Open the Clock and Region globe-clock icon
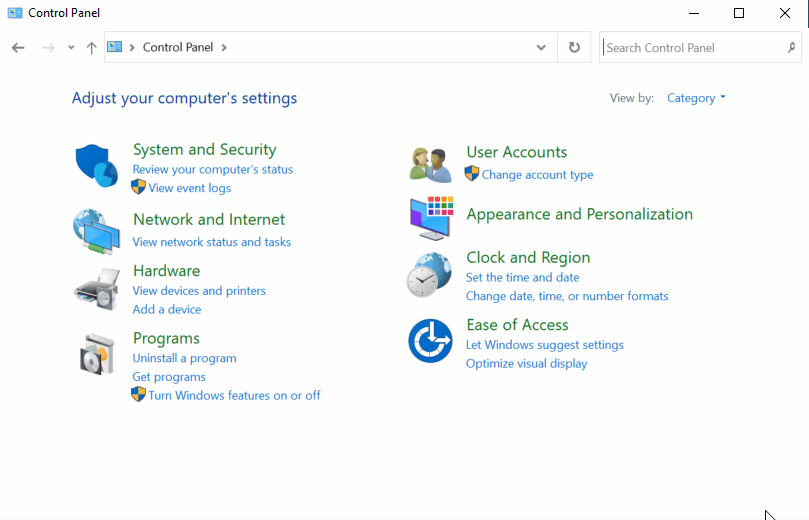 [429, 274]
